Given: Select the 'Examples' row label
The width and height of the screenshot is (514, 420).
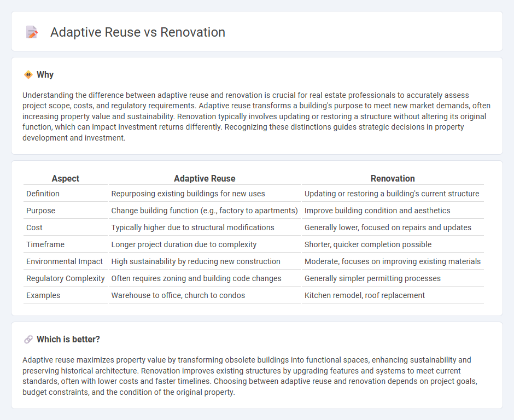Looking at the screenshot, I should [x=43, y=295].
